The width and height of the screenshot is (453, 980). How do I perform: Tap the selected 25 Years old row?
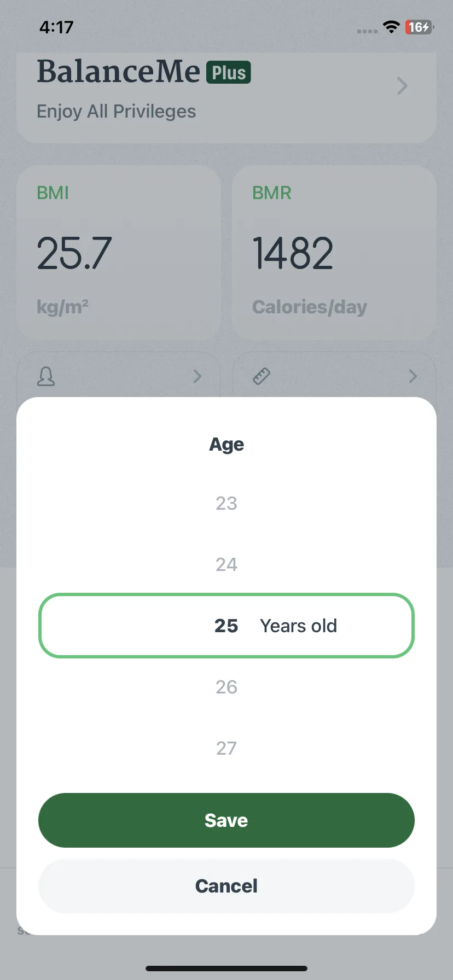[x=226, y=626]
